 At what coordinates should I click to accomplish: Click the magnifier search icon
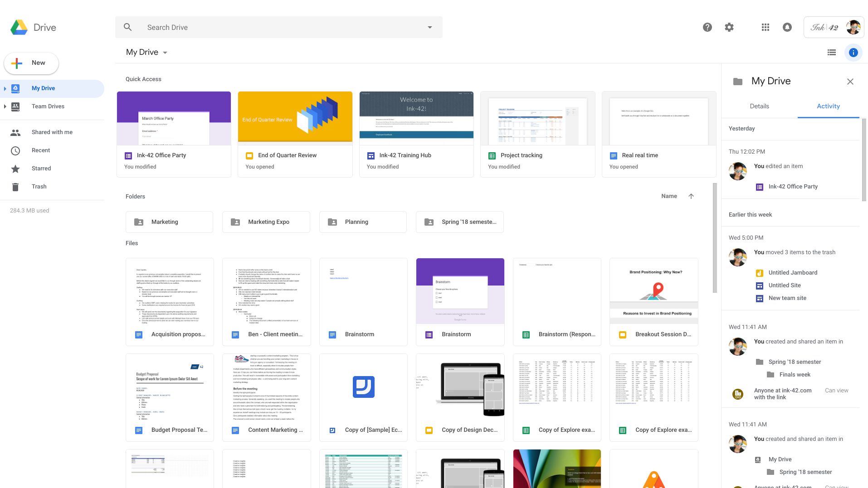coord(128,27)
